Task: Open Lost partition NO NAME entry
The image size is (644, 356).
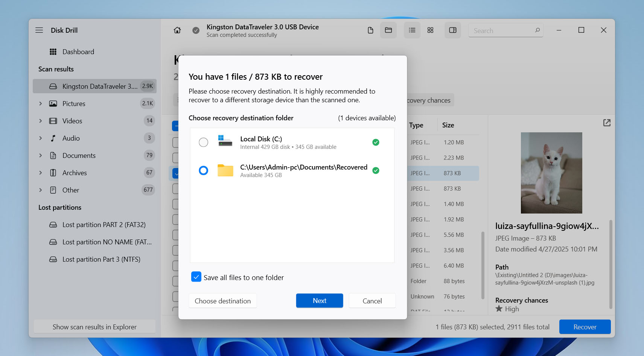Action: [94, 242]
